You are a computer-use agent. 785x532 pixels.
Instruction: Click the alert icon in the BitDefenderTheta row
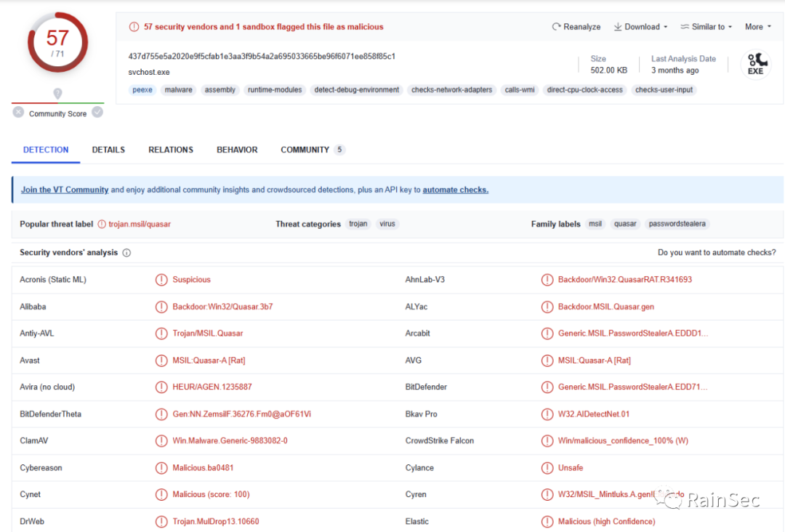pyautogui.click(x=161, y=414)
